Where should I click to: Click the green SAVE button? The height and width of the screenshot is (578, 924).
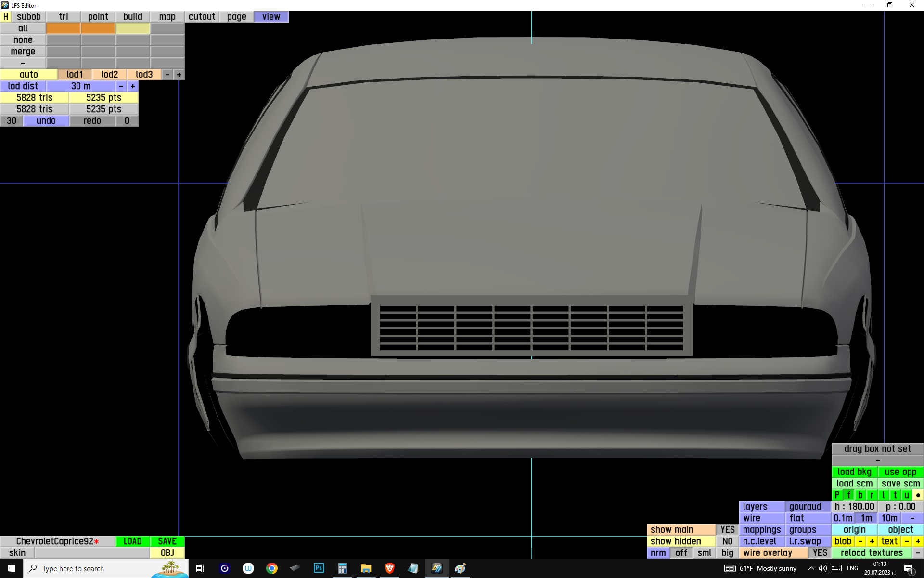[x=167, y=541]
